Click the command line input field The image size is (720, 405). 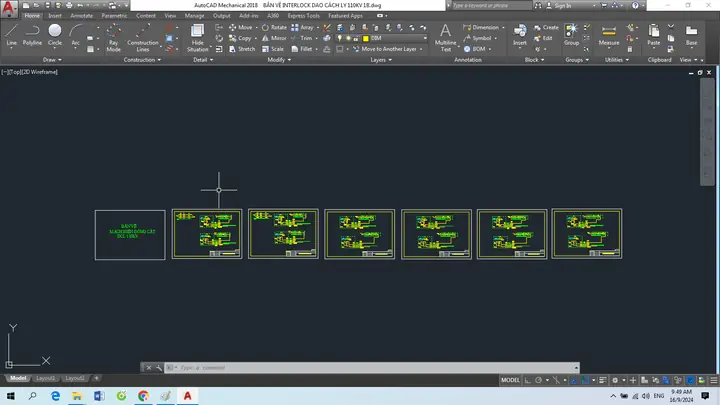(x=376, y=368)
